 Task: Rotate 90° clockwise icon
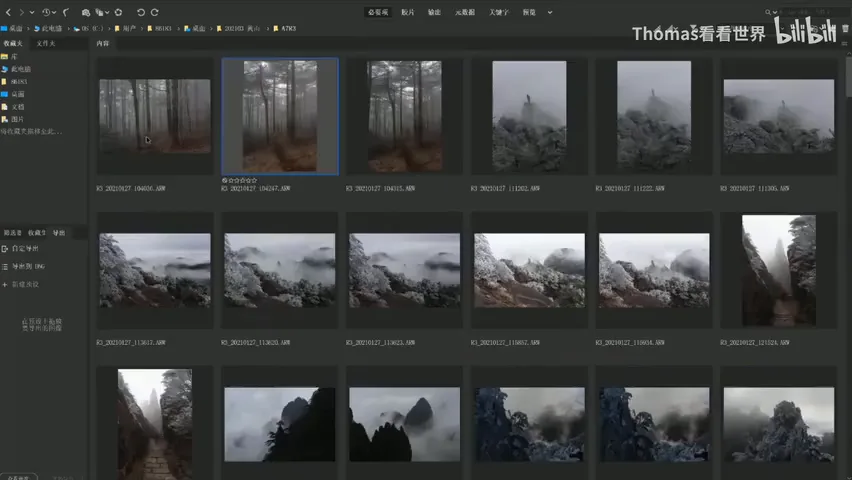click(x=154, y=12)
